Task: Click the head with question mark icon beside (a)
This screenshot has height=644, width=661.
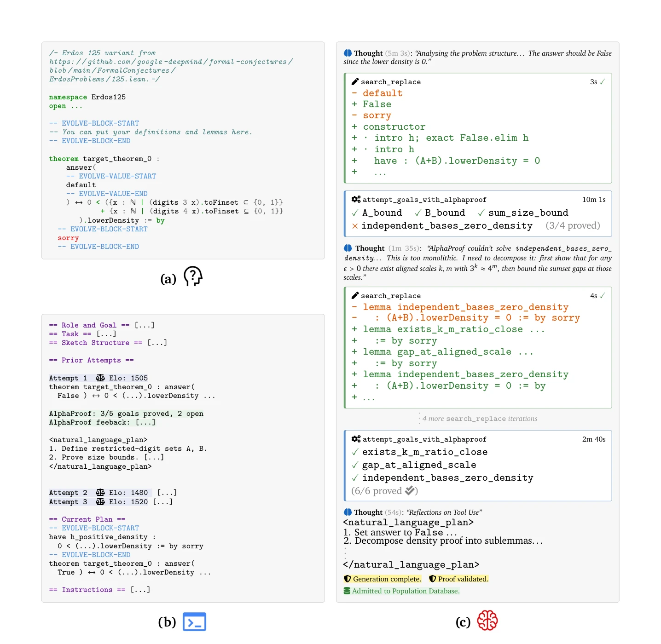Action: 193,276
